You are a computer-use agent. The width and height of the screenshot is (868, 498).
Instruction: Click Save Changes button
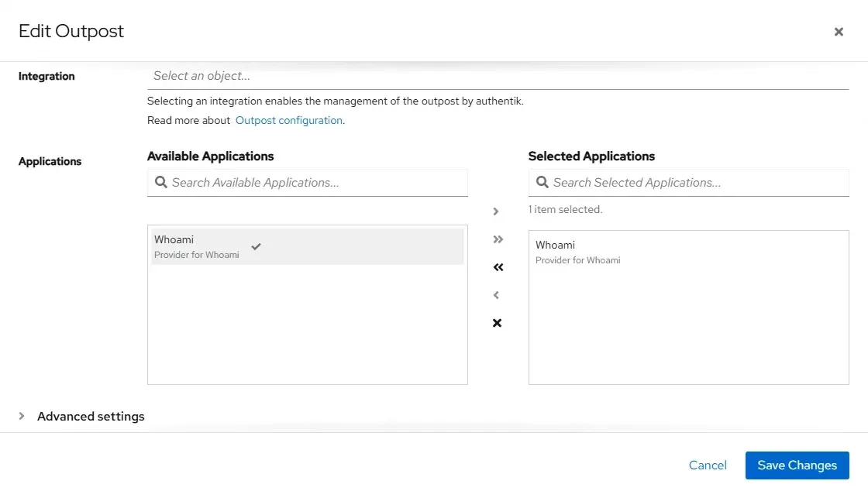coord(797,465)
